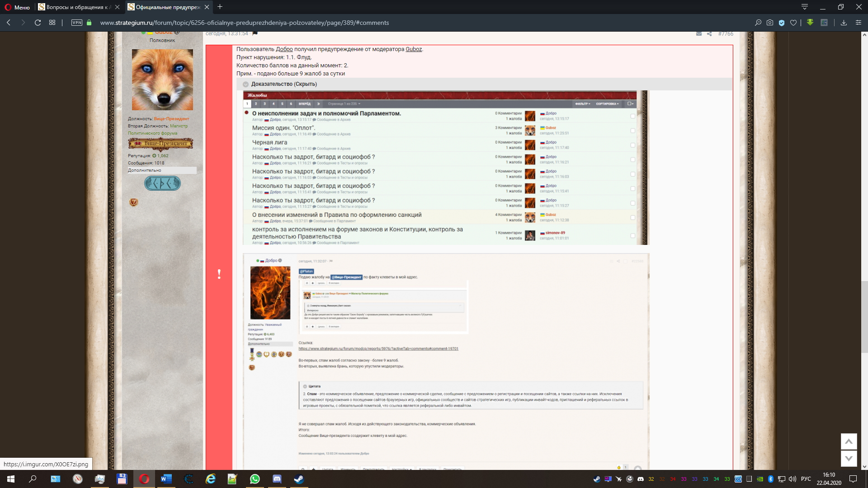The image size is (868, 488).
Task: Reload the current page
Action: pos(38,23)
